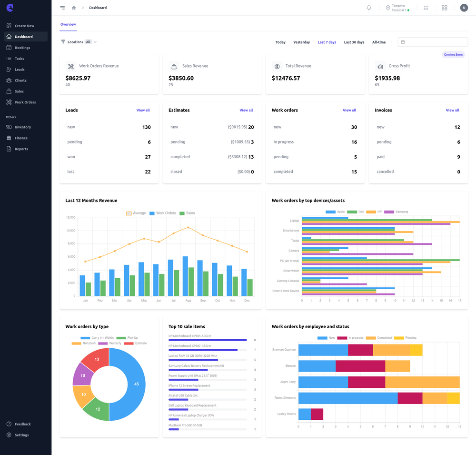Click the Refurbish color swatch in work orders legend
476x455 pixels.
[76, 343]
